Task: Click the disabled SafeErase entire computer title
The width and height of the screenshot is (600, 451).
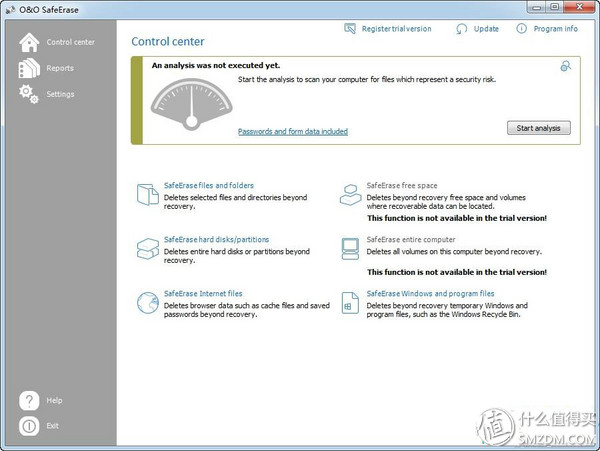Action: (411, 239)
